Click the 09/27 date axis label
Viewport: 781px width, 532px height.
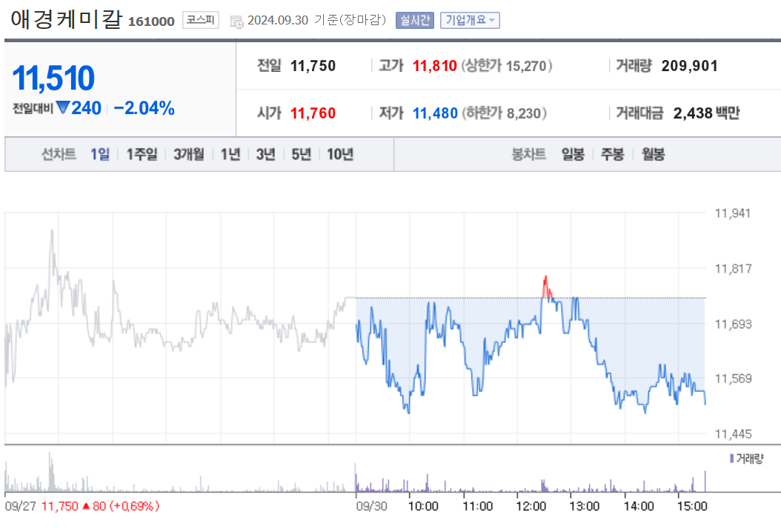coord(21,507)
